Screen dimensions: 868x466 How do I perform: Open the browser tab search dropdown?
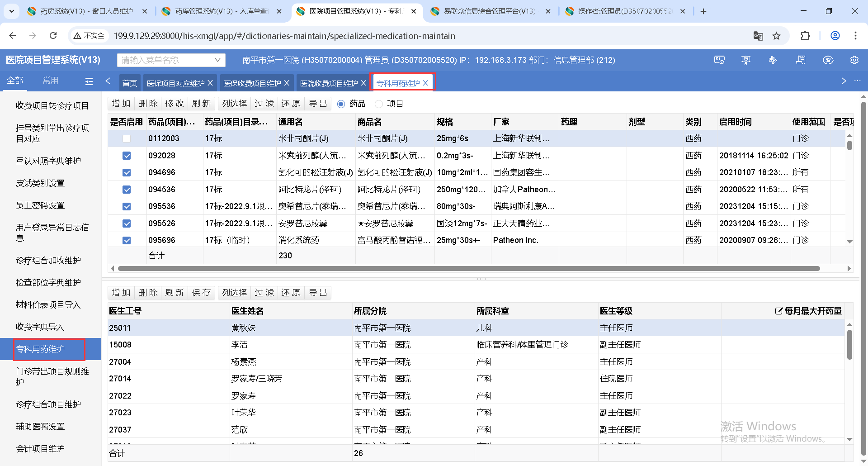coord(11,11)
